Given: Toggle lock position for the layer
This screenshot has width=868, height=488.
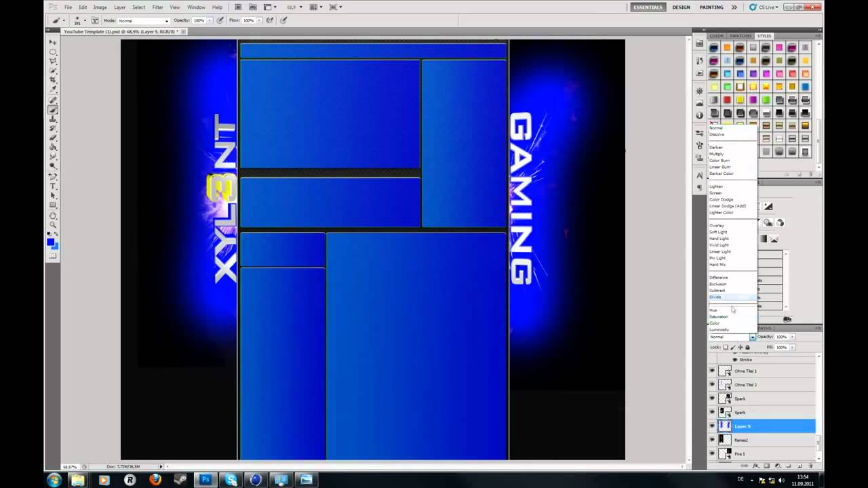Looking at the screenshot, I should 740,347.
